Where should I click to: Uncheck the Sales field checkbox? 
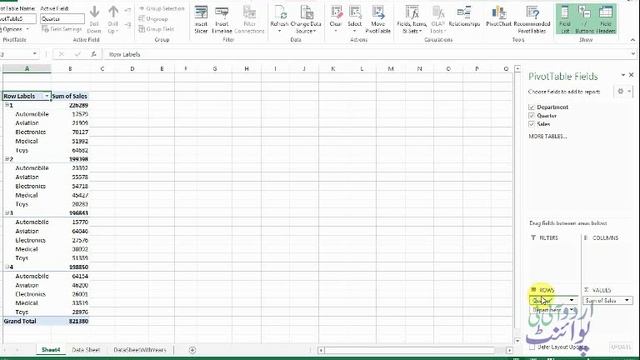531,124
